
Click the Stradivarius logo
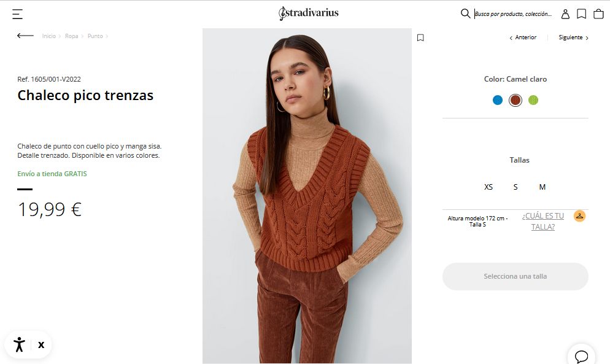tap(309, 13)
